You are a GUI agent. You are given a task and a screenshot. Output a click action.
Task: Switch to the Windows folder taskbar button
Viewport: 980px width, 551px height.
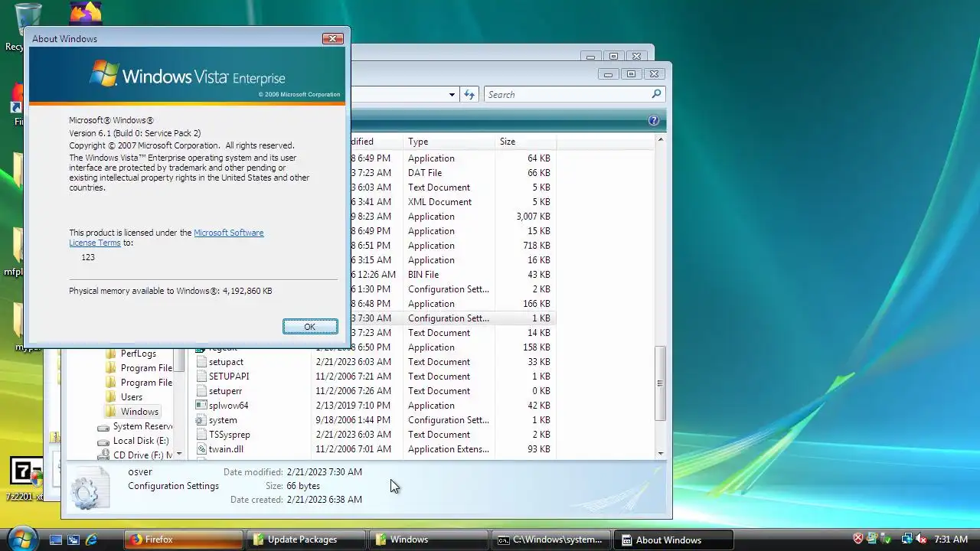pyautogui.click(x=429, y=540)
